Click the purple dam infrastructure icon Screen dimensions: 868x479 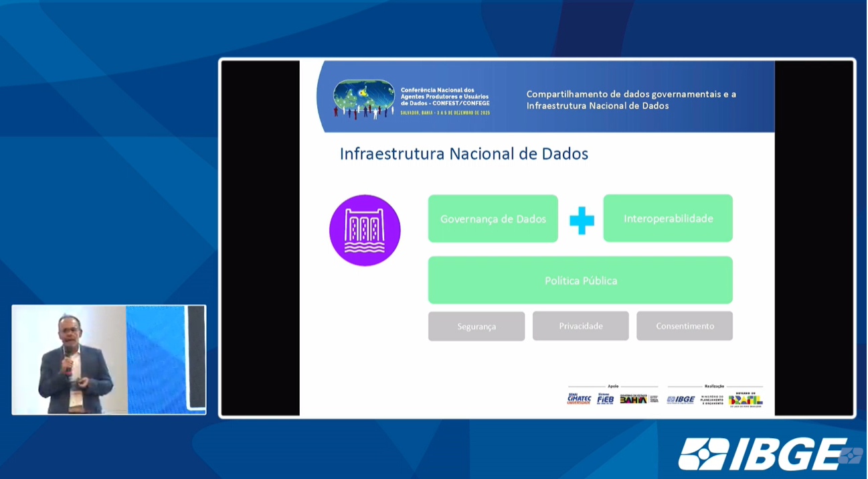pyautogui.click(x=365, y=230)
